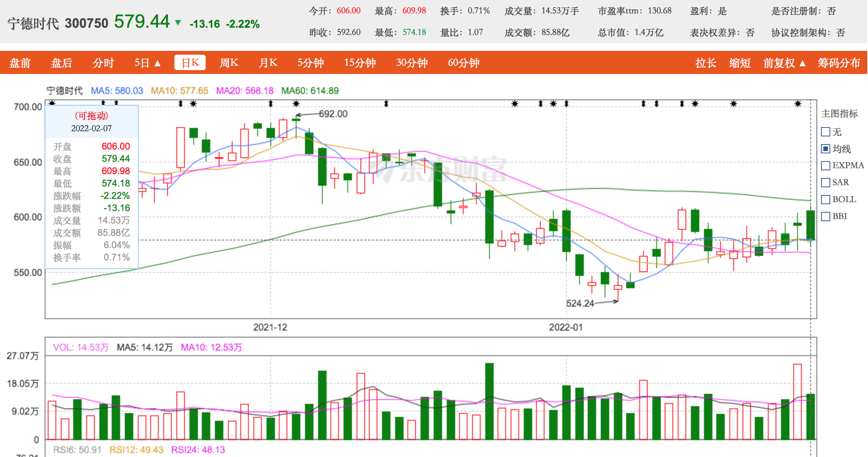This screenshot has width=868, height=457.
Task: Click the first event marker at chart top-left
Action: point(52,103)
